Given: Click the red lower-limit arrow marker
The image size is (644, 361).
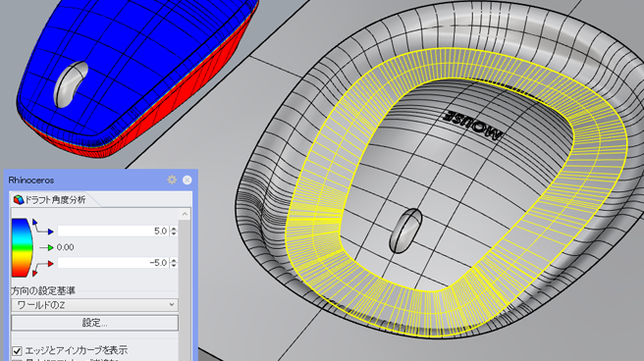Looking at the screenshot, I should pos(50,263).
